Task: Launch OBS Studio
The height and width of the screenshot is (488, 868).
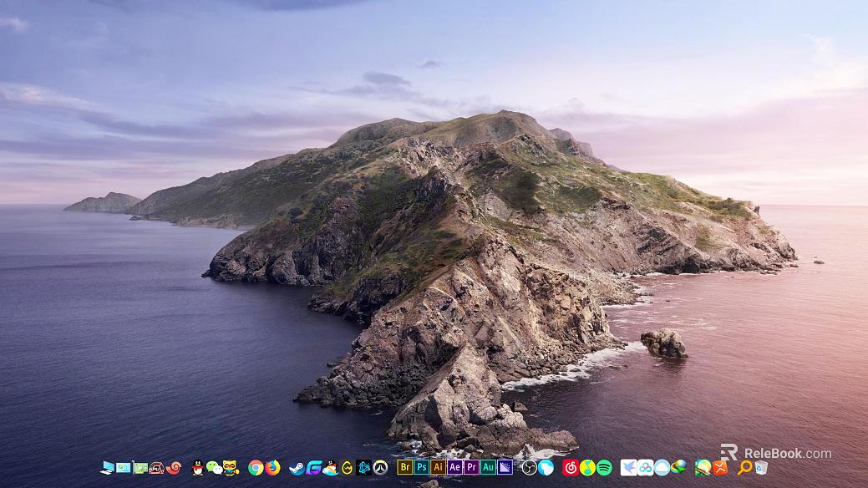Action: 529,467
